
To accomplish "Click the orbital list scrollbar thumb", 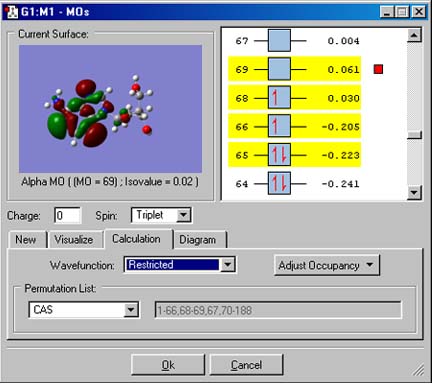I will click(x=414, y=135).
